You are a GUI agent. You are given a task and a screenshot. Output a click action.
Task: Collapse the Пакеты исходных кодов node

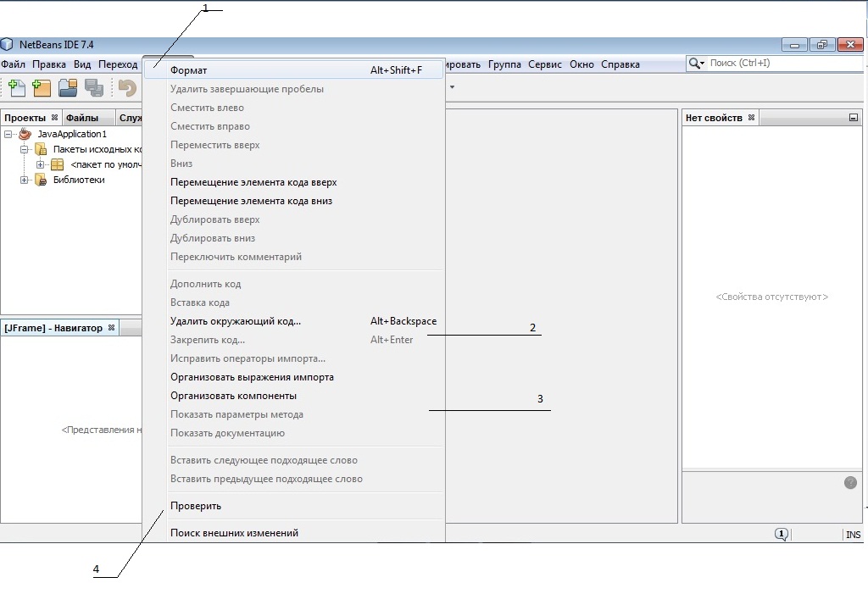coord(25,149)
